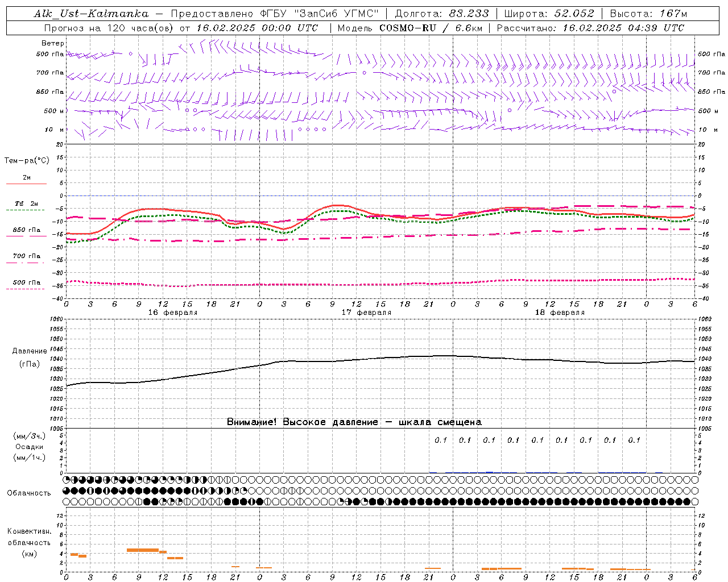Viewport: 728px width, 582px height.
Task: Click the station title Alk_Ust-Kalmanka
Action: (91, 14)
